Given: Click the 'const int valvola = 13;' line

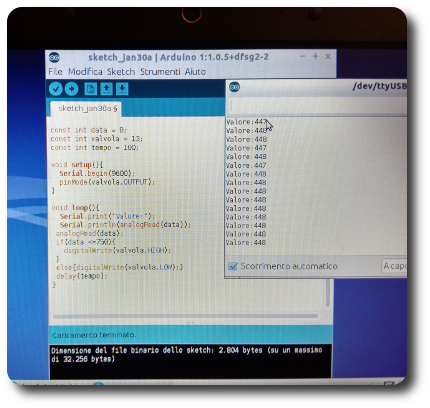Looking at the screenshot, I should pos(97,139).
